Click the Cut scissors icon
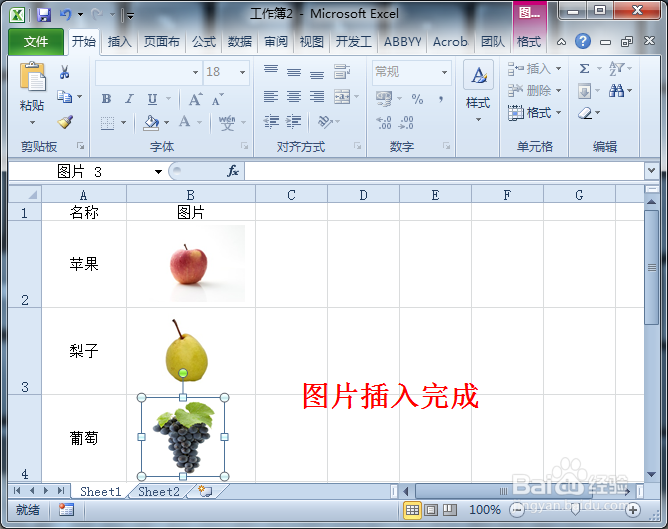 (x=64, y=72)
